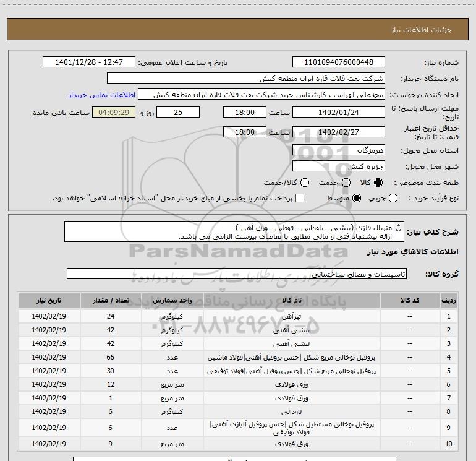Click the واحد شمارش column header
The height and width of the screenshot is (461, 476).
[x=172, y=301]
